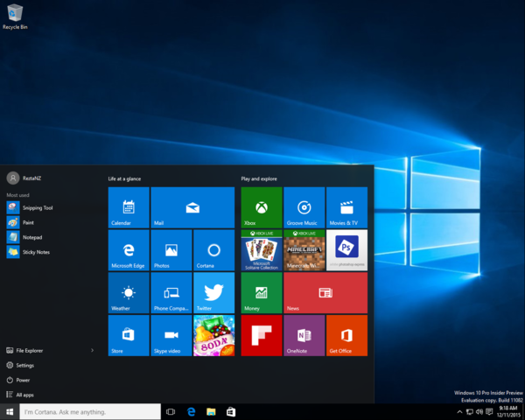Open the Movies & TV tile

tap(346, 207)
